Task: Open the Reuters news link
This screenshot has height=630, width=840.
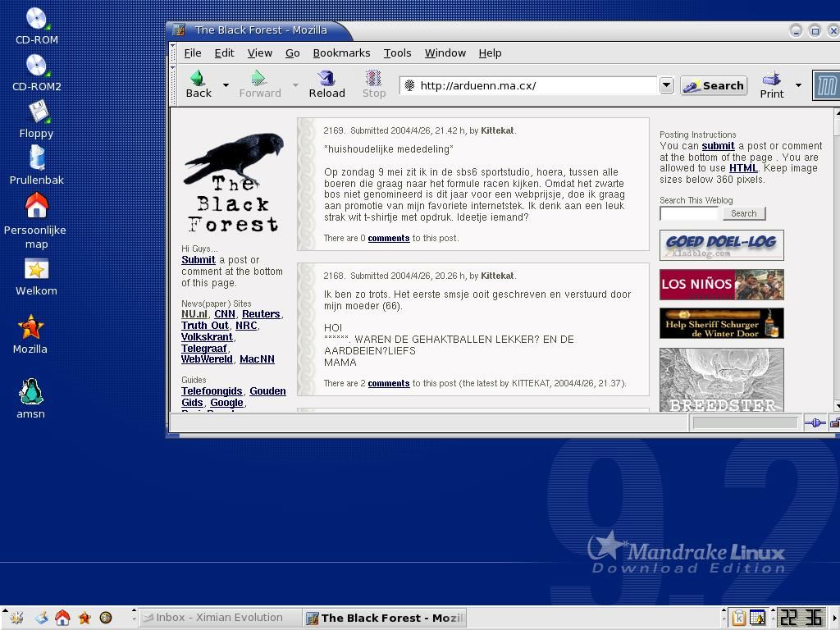Action: pos(261,314)
